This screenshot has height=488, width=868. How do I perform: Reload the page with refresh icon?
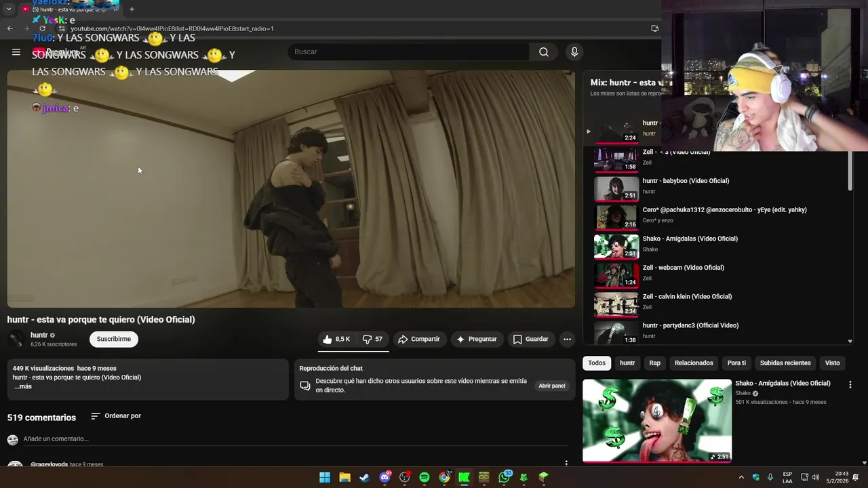click(x=42, y=28)
